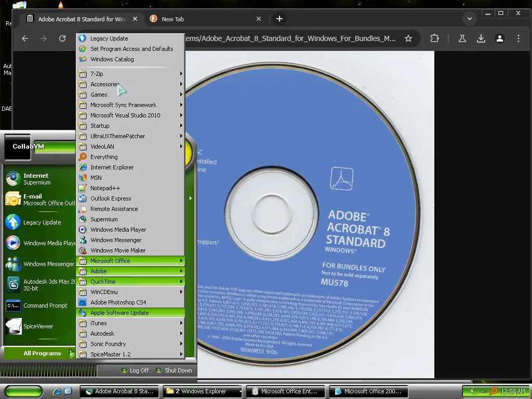Screen dimensions: 532x399
Task: Expand the VideoLAN folder
Action: point(130,147)
